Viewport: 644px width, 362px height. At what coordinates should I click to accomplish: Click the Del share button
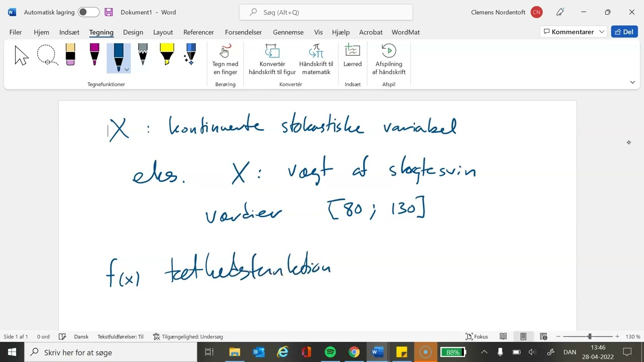tap(624, 32)
